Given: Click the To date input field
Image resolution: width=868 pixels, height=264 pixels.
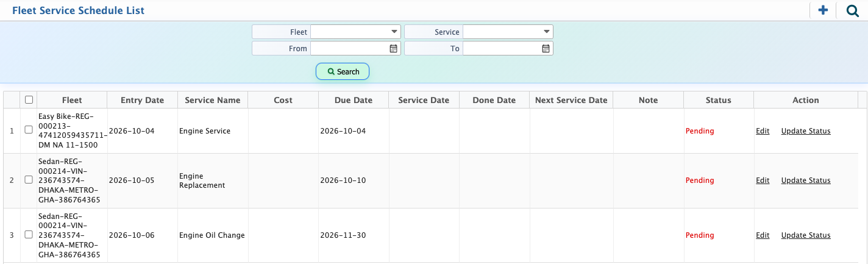Looking at the screenshot, I should coord(502,48).
